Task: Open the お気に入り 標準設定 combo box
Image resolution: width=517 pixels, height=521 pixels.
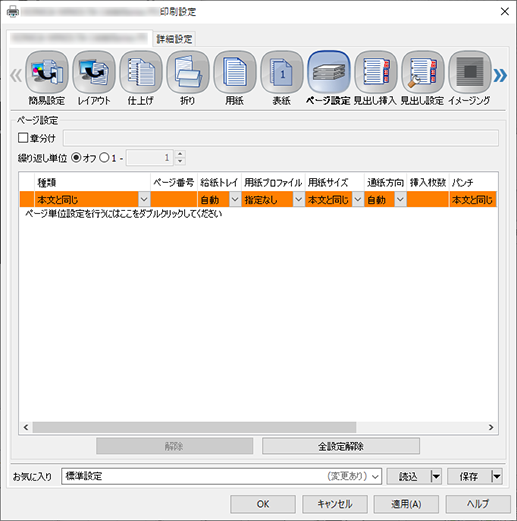Action: click(x=221, y=476)
